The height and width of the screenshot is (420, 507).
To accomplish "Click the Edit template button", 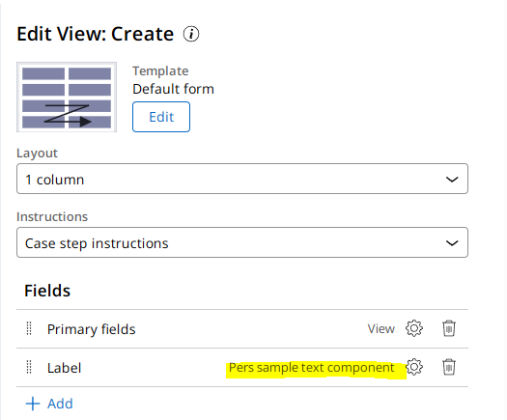I will click(161, 117).
